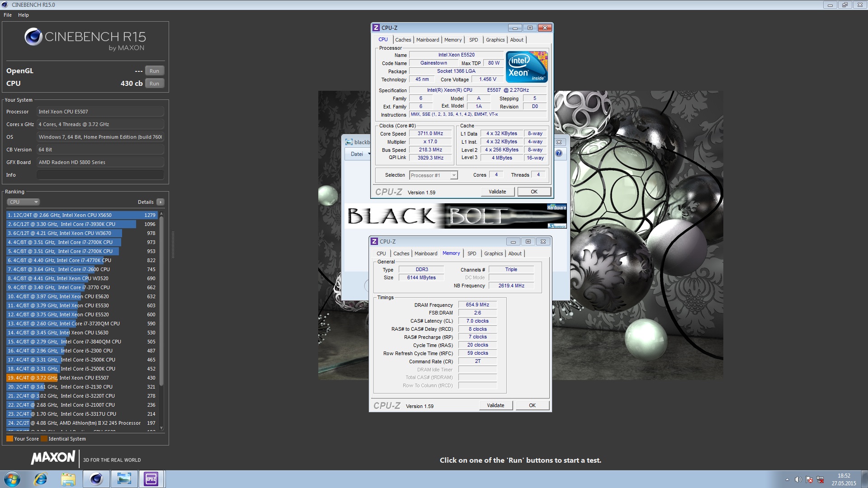The height and width of the screenshot is (488, 868).
Task: Open Graphics tab in upper CPU-Z window
Action: click(495, 40)
